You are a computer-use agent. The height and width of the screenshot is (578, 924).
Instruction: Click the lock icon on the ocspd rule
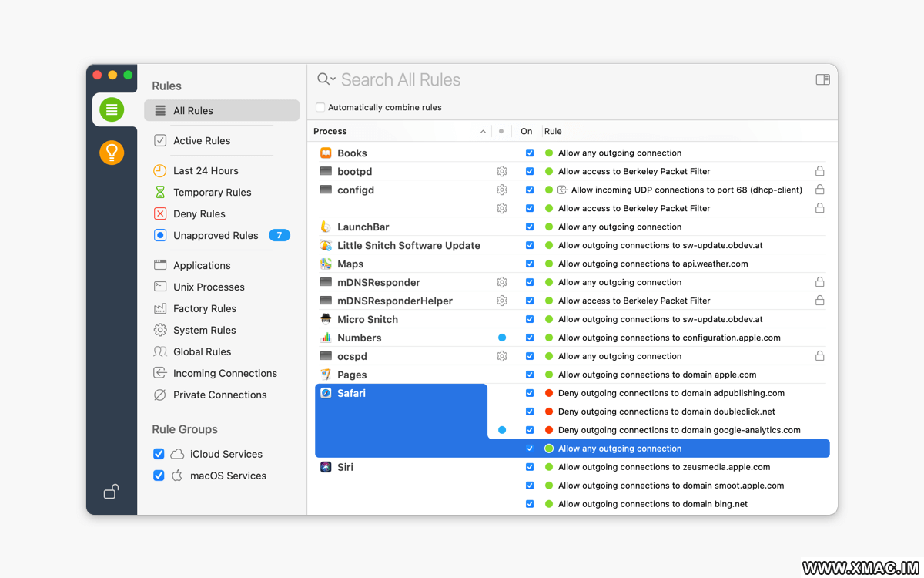point(820,356)
